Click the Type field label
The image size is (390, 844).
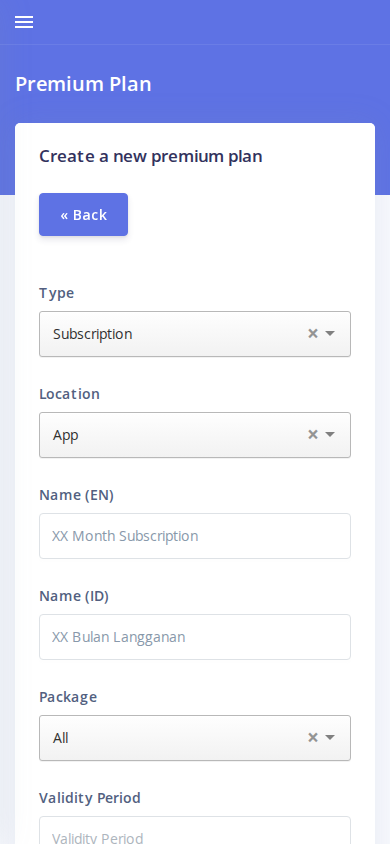click(56, 293)
